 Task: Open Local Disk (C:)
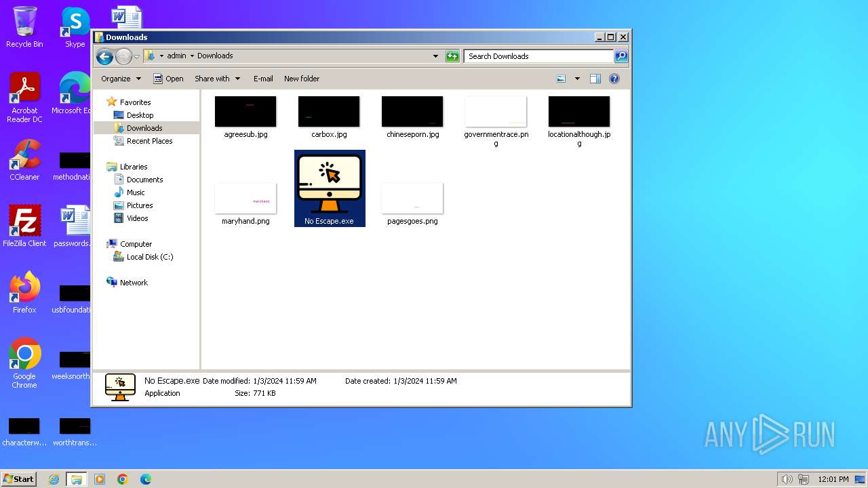(149, 257)
